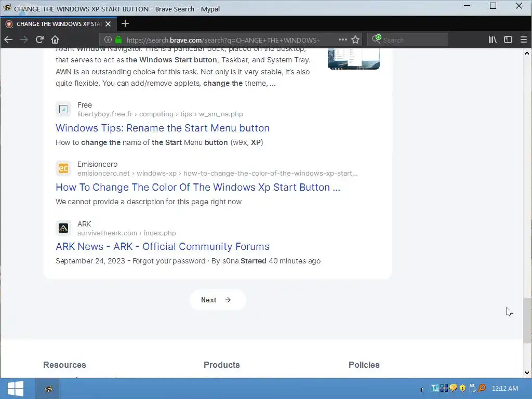Screen dimensions: 532x399
Task: Open Windows Tips: Rename the Start Menu button
Action: coord(163,128)
